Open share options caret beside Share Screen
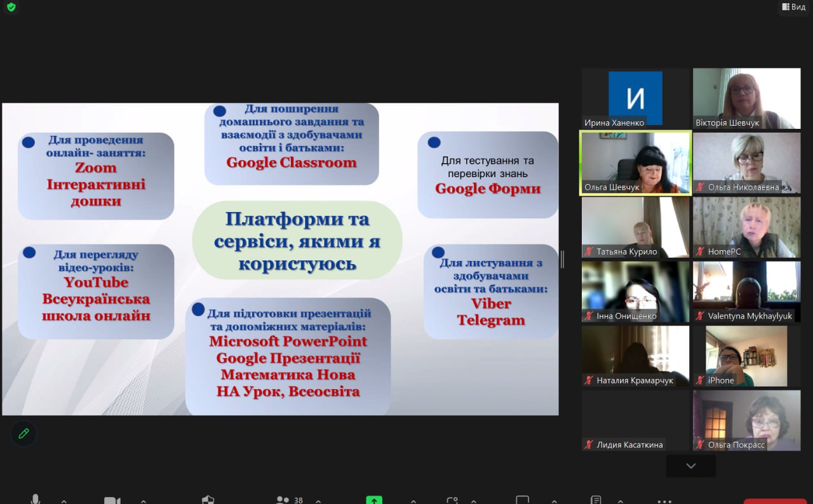813x504 pixels. [413, 501]
